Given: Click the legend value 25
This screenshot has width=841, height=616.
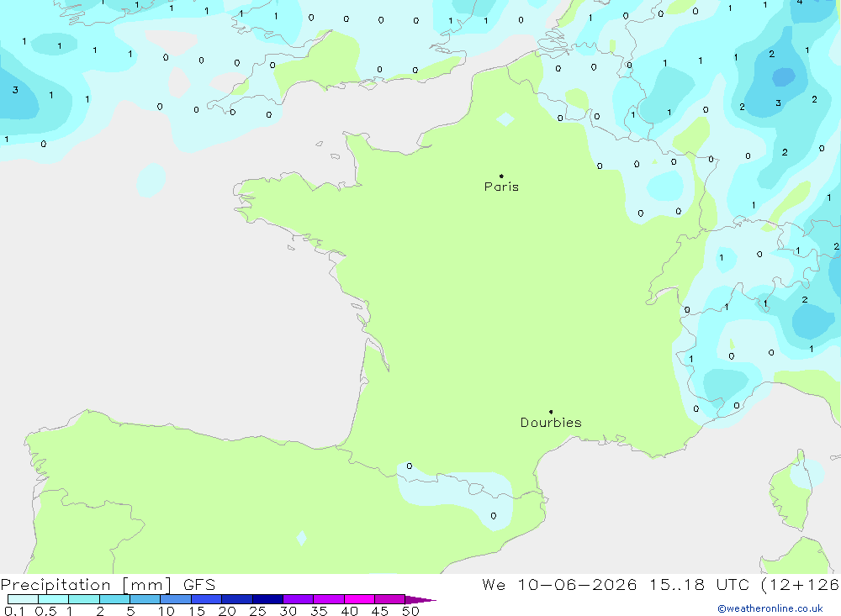Looking at the screenshot, I should (257, 611).
